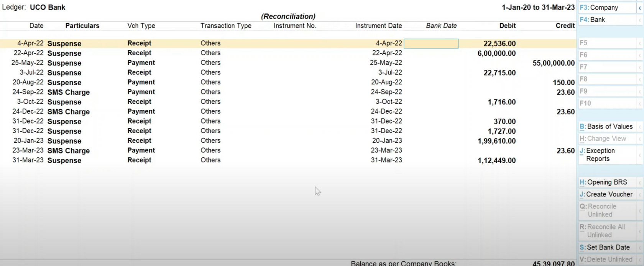Click chevron beside Opening BRS
Image resolution: width=644 pixels, height=266 pixels.
pyautogui.click(x=640, y=182)
